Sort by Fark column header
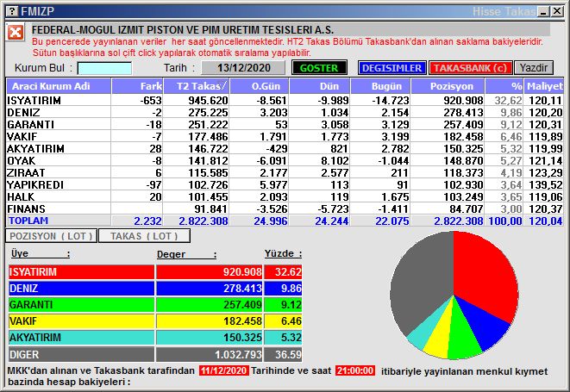 [x=137, y=86]
